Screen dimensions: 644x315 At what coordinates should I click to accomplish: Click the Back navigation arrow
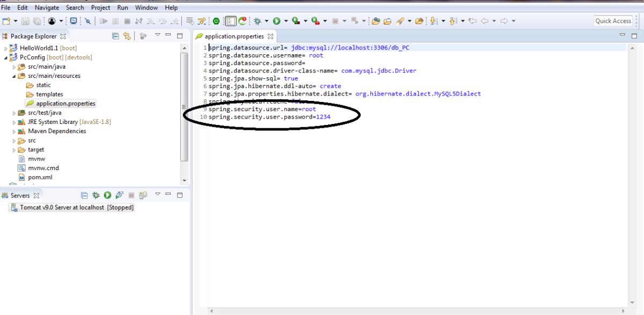(485, 21)
